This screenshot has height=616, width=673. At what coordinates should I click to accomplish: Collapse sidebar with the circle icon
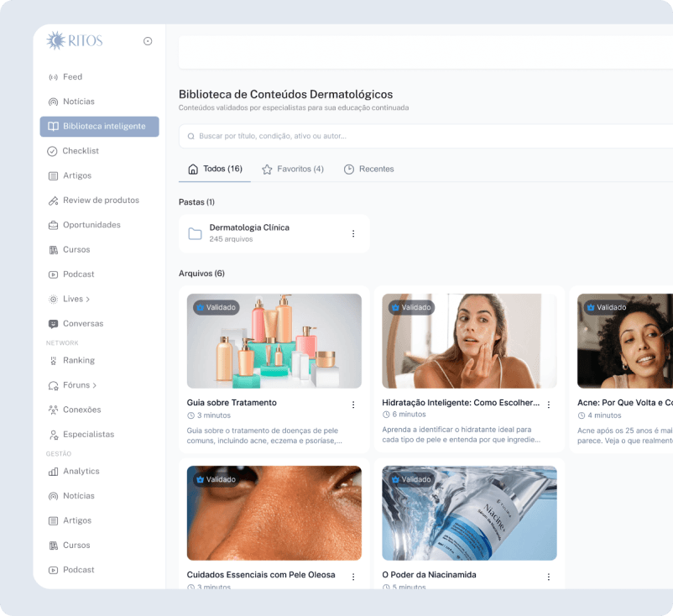click(x=148, y=41)
